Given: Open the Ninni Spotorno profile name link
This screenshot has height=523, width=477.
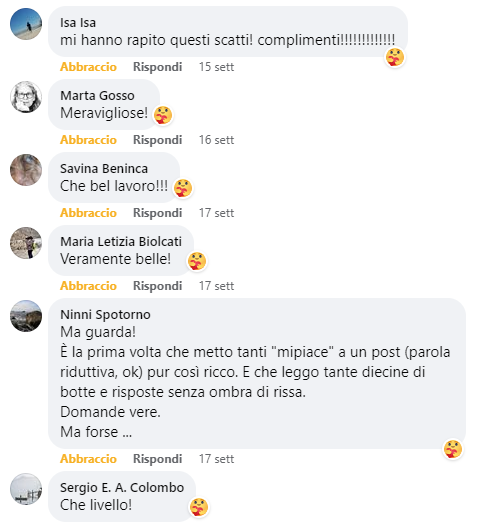Looking at the screenshot, I should 105,315.
